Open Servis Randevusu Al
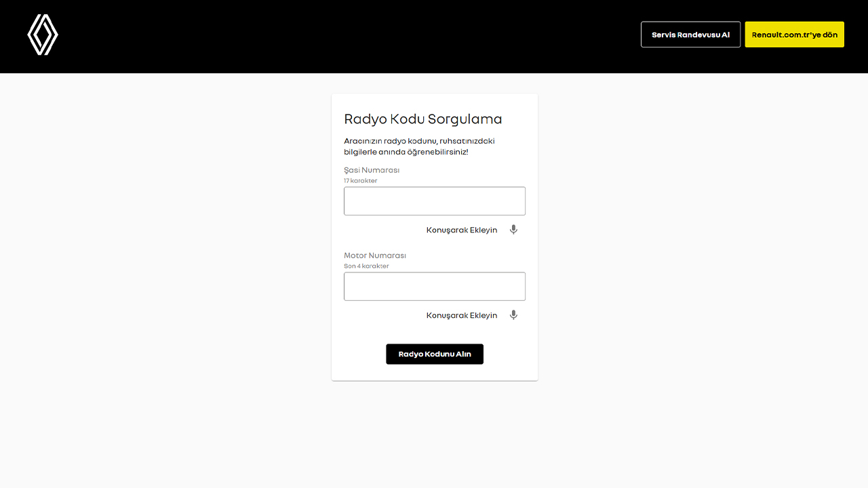The image size is (868, 488). [x=690, y=34]
